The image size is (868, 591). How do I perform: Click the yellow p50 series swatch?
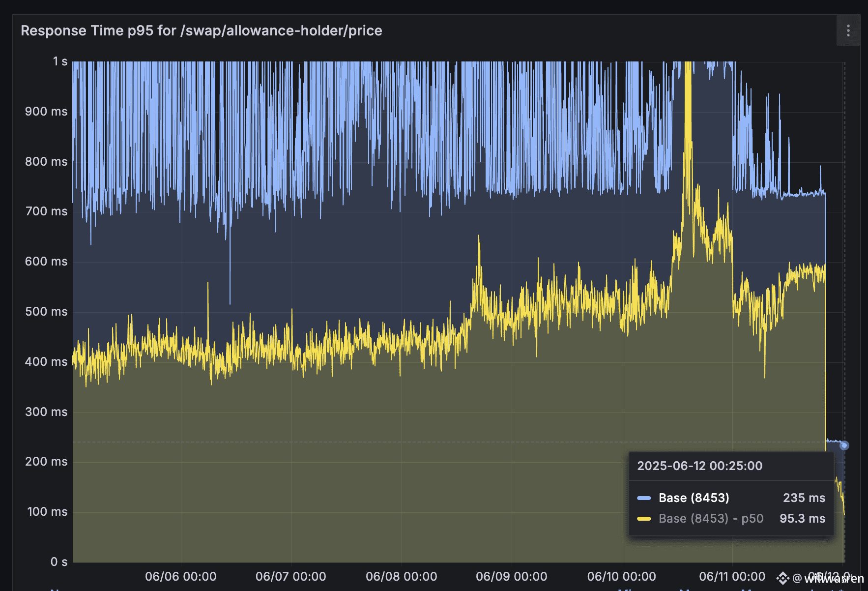[644, 519]
